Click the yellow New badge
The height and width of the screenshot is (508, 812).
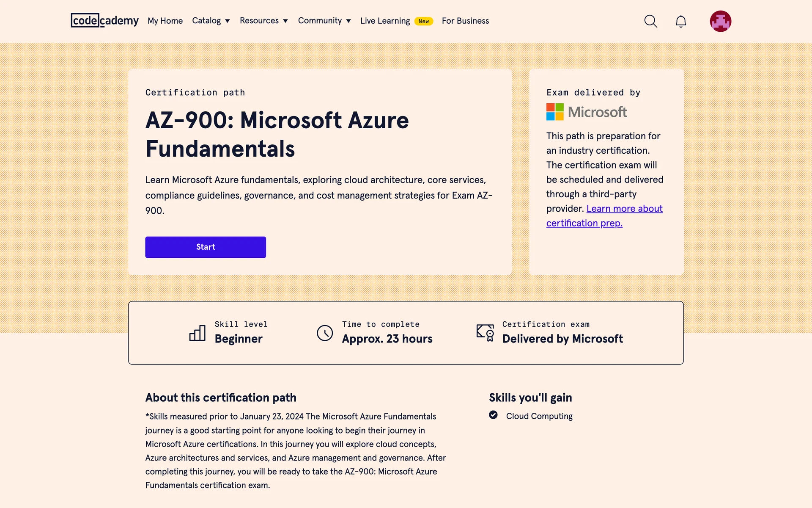click(423, 21)
